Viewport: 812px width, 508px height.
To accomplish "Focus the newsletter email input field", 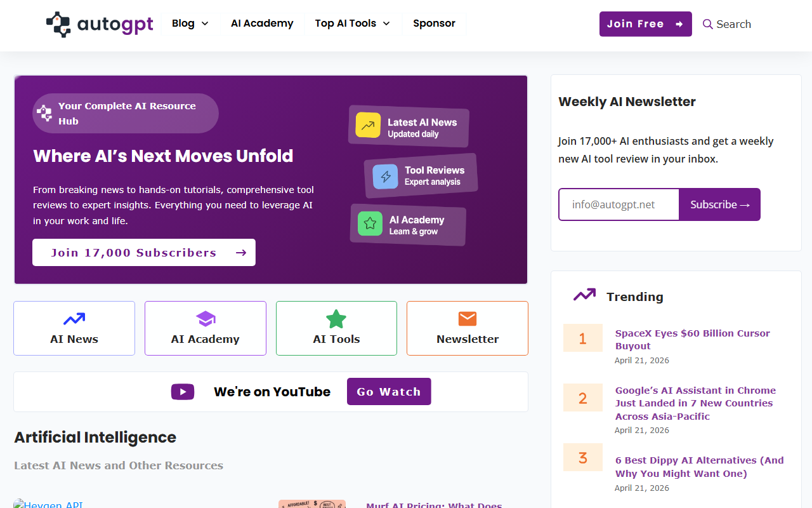I will 619,204.
